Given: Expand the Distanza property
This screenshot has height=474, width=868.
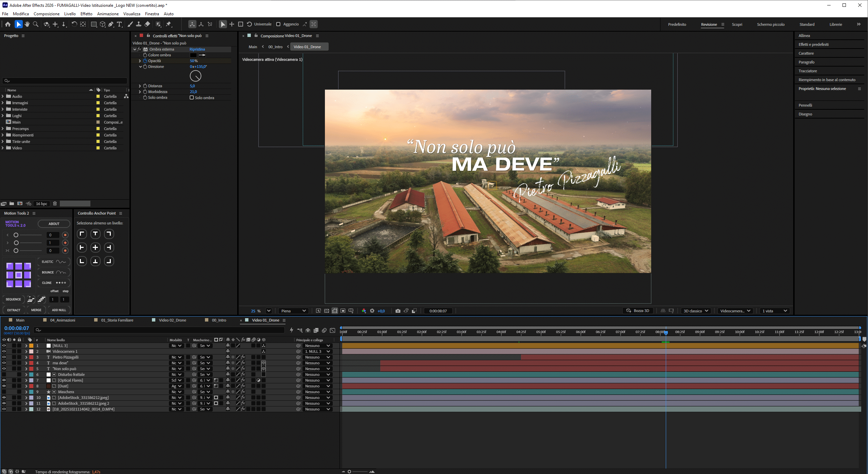Looking at the screenshot, I should (x=140, y=86).
